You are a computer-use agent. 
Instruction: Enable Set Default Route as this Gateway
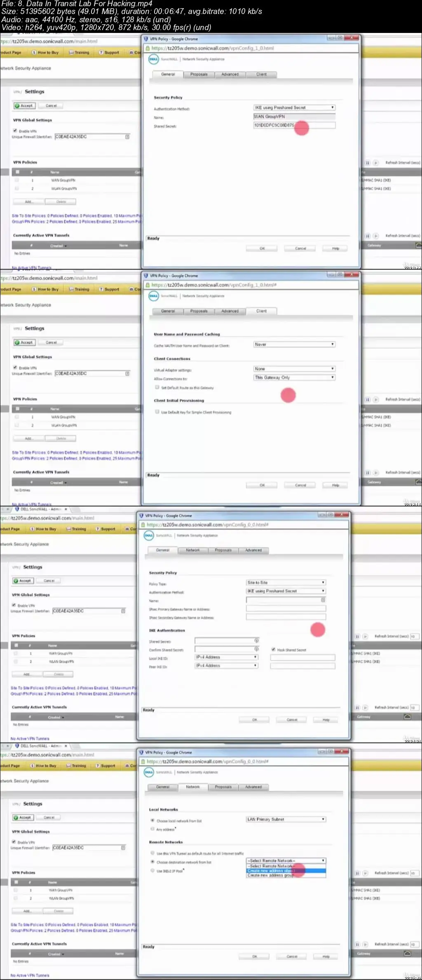pyautogui.click(x=157, y=387)
